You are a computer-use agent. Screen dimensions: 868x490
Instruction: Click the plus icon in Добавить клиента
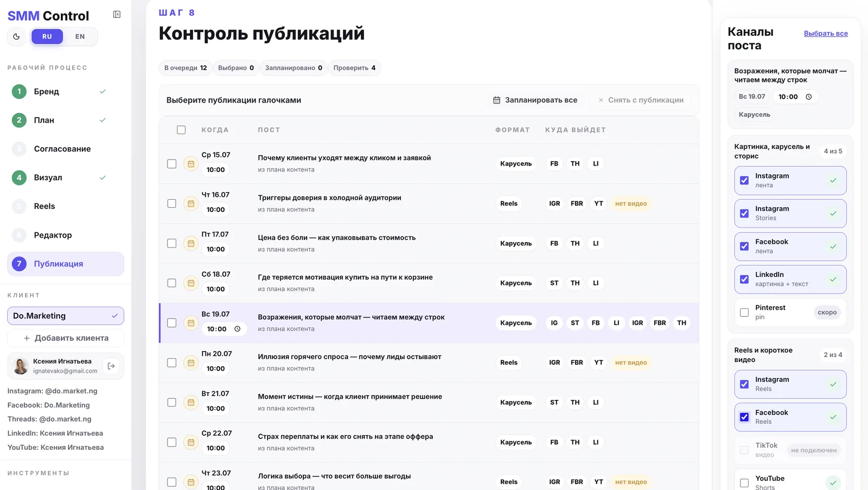(x=27, y=338)
